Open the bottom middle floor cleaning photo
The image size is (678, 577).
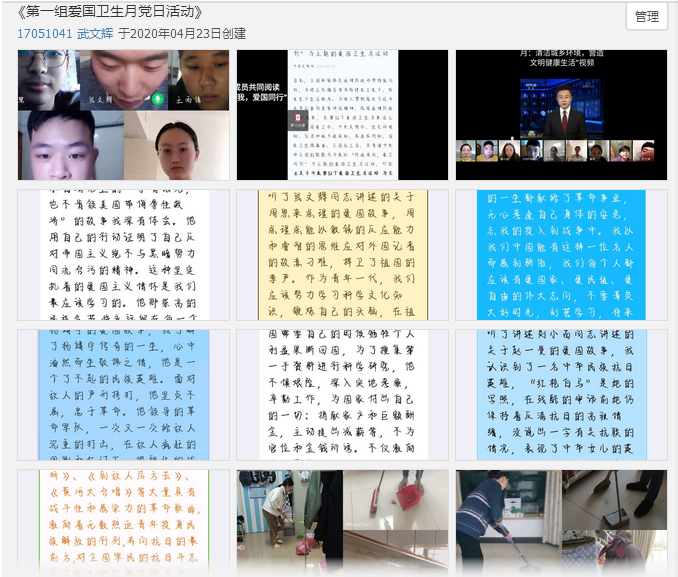[x=342, y=520]
